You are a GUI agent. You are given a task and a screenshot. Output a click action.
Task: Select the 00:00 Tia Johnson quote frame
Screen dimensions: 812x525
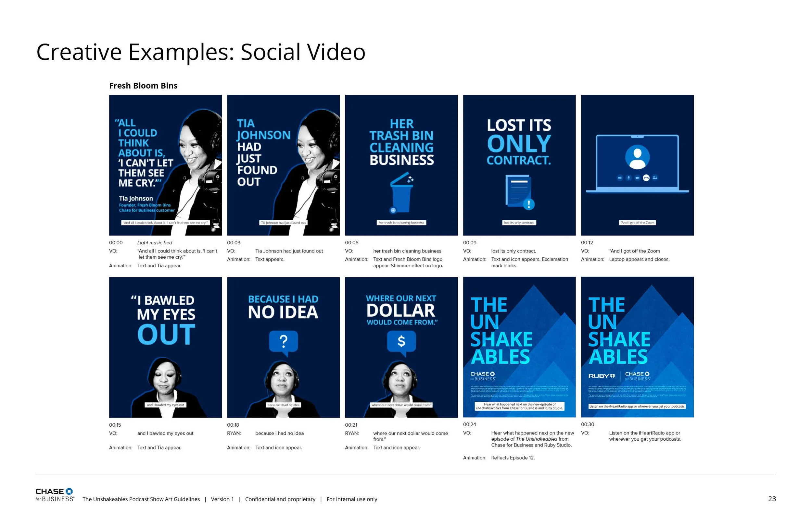coord(165,165)
